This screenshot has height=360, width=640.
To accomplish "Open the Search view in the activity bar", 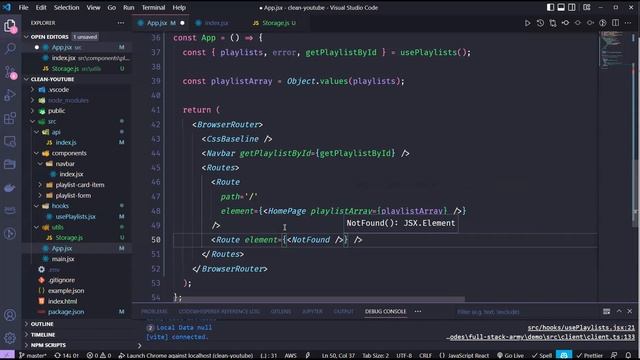I will pos(10,49).
